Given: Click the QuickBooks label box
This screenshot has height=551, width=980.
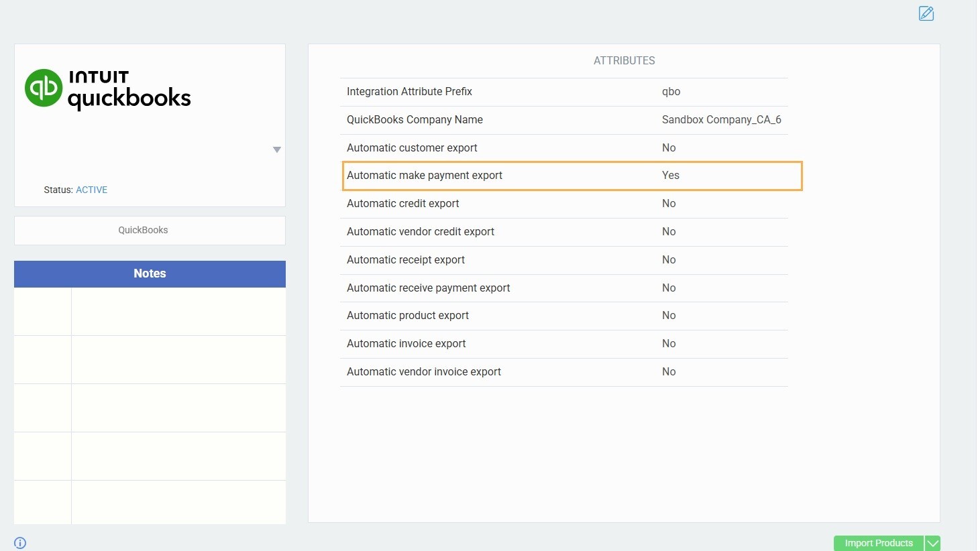Looking at the screenshot, I should tap(150, 230).
